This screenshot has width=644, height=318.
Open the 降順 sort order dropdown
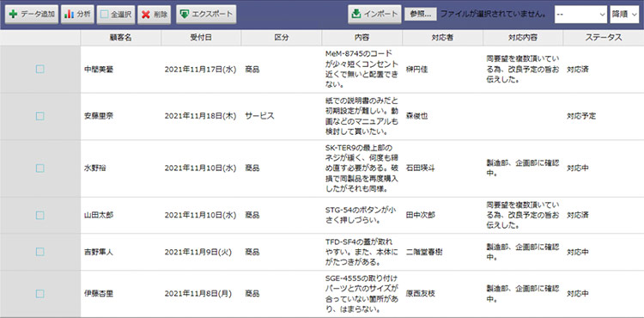(x=625, y=14)
